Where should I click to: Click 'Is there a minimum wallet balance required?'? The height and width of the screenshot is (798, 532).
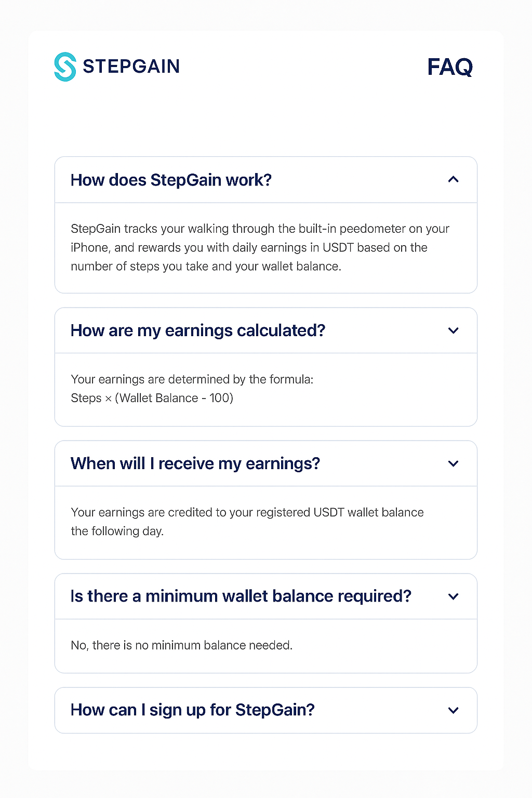pyautogui.click(x=241, y=596)
